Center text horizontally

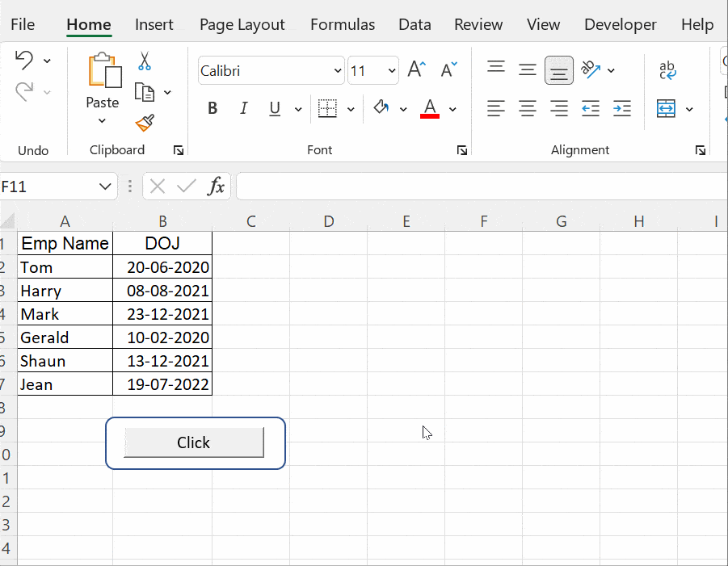click(x=528, y=108)
